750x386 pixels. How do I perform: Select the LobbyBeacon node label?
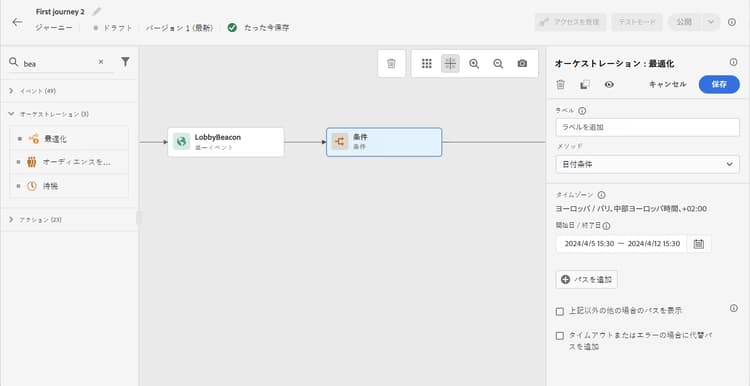click(218, 137)
